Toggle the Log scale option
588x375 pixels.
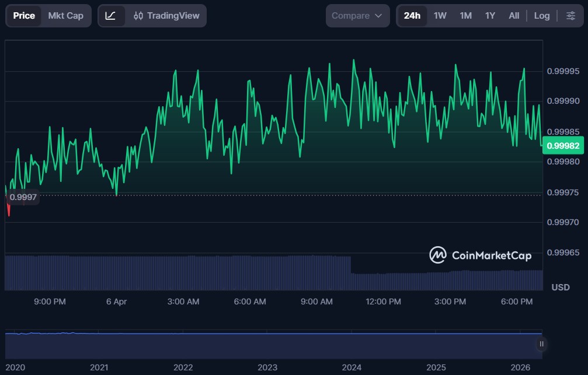coord(541,16)
